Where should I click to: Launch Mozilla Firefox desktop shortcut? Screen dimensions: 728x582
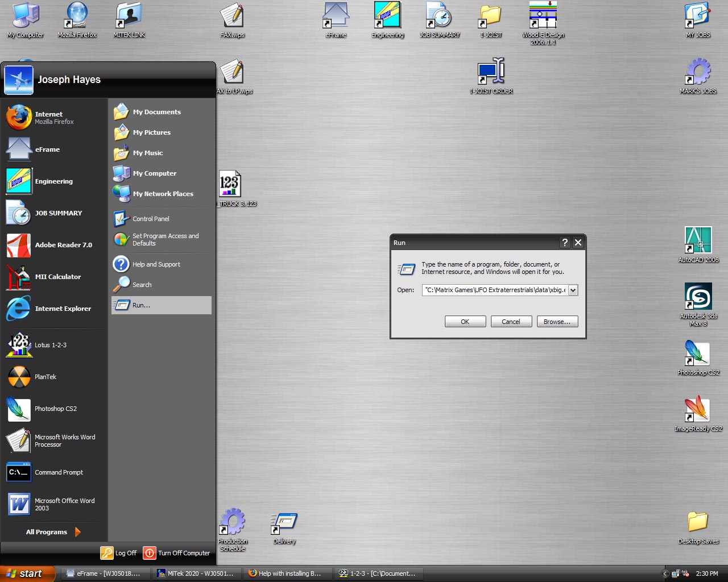pyautogui.click(x=77, y=20)
